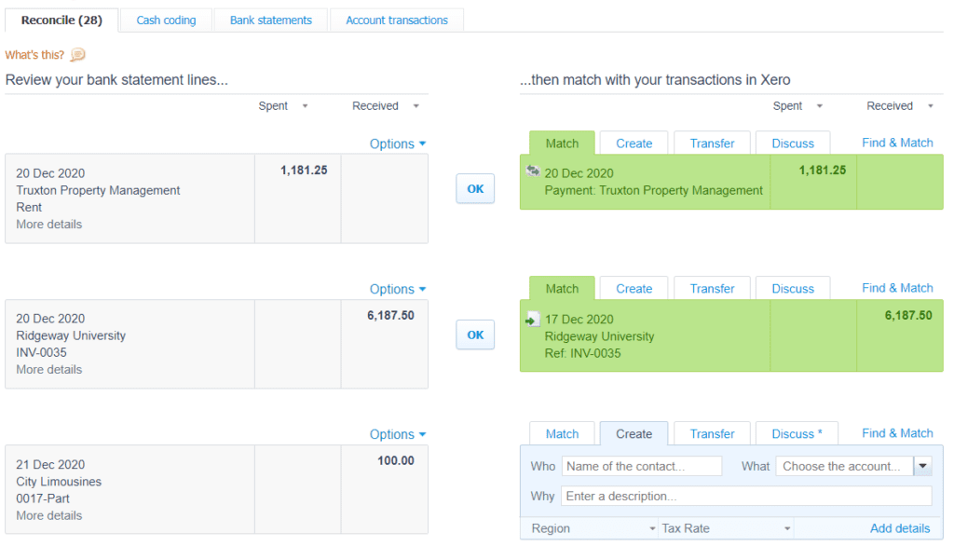Select Transfer tab for City Limousines line

pos(712,434)
